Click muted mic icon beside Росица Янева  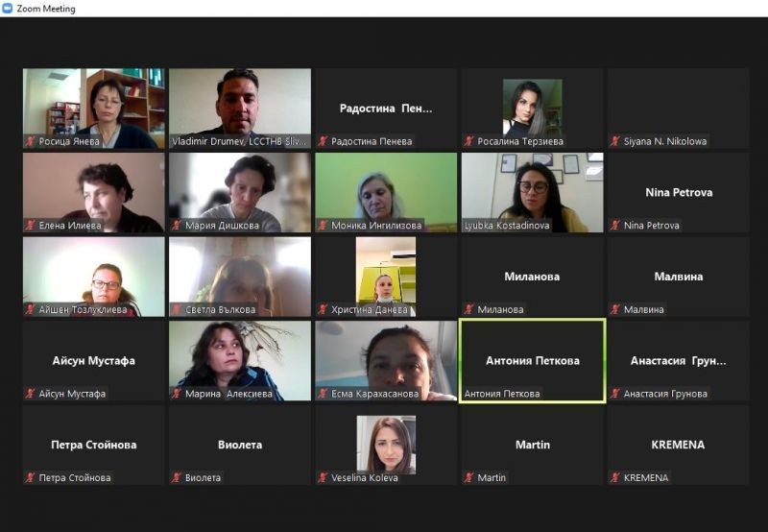31,141
